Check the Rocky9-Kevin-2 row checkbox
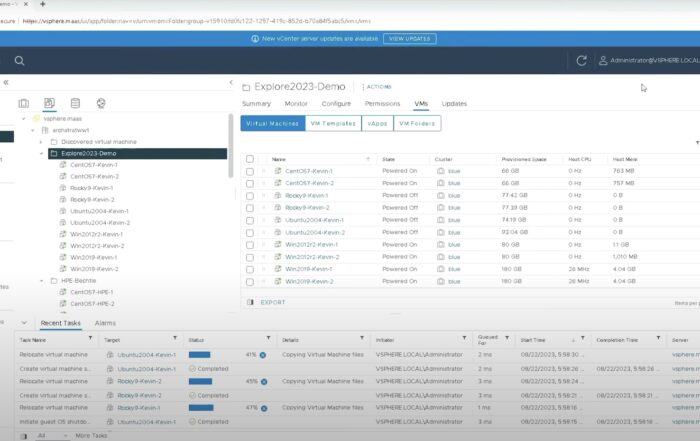Image resolution: width=700 pixels, height=441 pixels. pyautogui.click(x=250, y=208)
